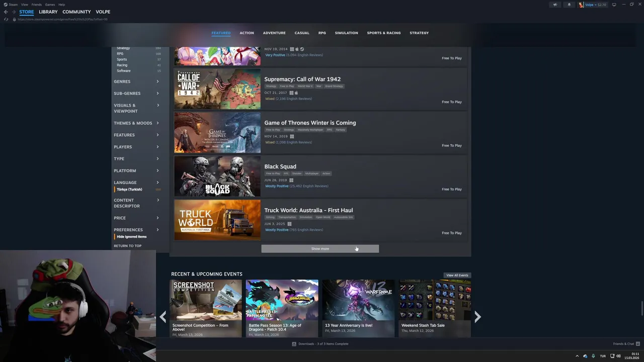This screenshot has width=644, height=362.
Task: Filter by the RPG tag in sidebar
Action: coord(120,53)
